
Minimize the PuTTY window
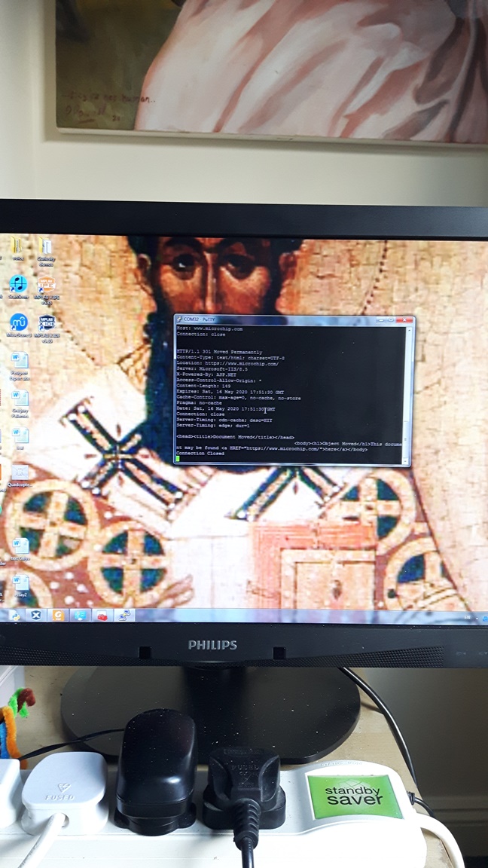(380, 319)
